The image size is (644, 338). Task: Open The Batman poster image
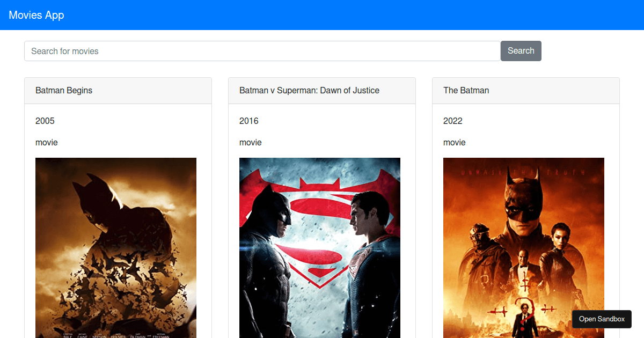524,247
